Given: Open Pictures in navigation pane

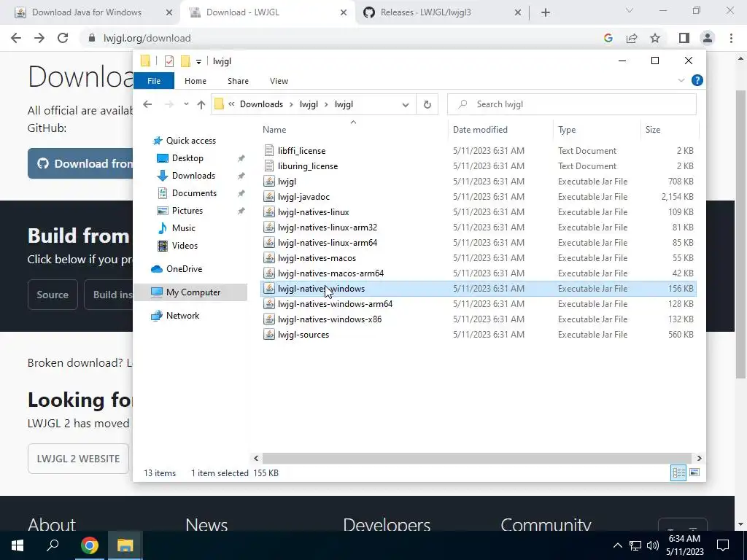Looking at the screenshot, I should [187, 211].
